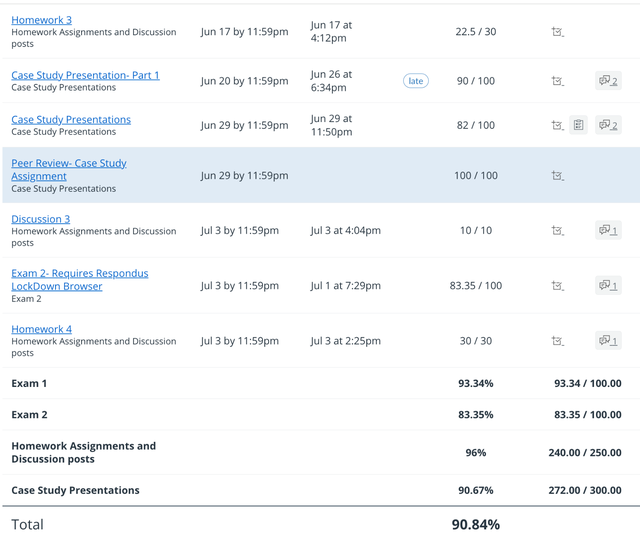Open comments for Homework 4
This screenshot has height=541, width=640.
[x=607, y=340]
